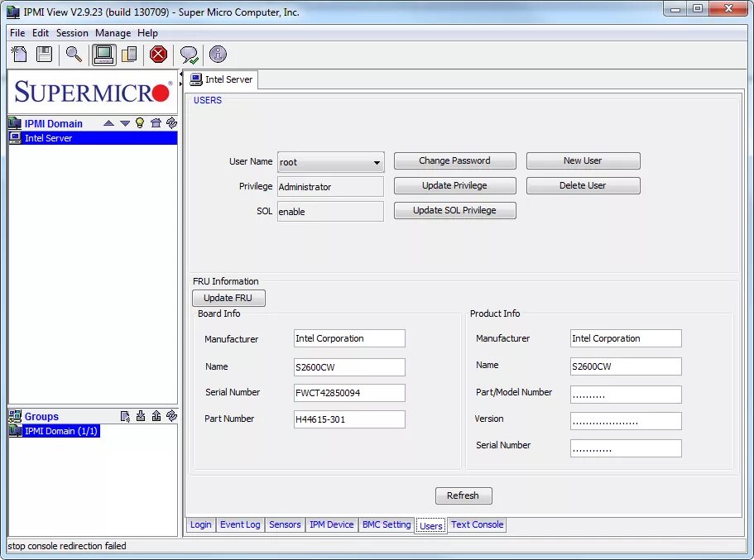Image resolution: width=754 pixels, height=560 pixels.
Task: Switch to the Sensors tab
Action: [285, 524]
